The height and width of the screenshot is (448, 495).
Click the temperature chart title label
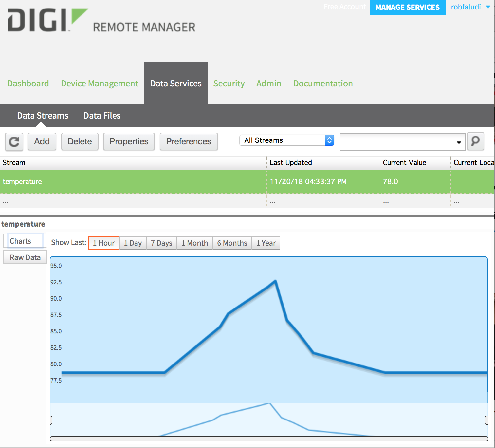(x=23, y=224)
